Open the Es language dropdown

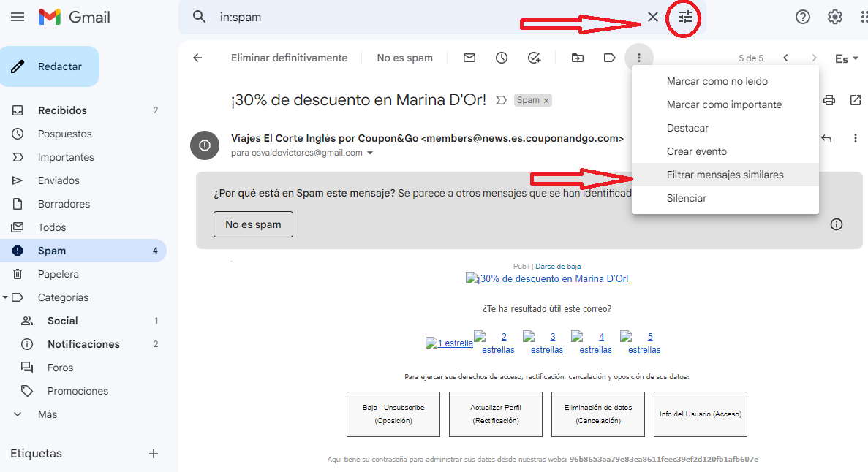[x=847, y=57]
